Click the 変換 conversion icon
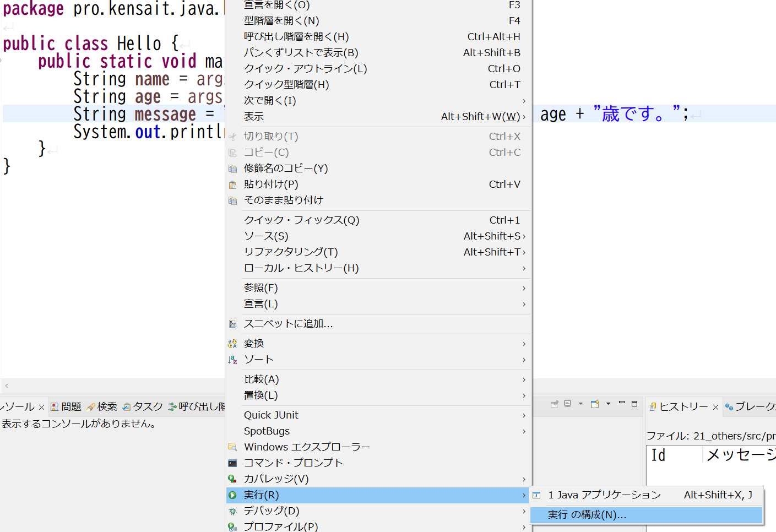776x532 pixels. coord(233,343)
